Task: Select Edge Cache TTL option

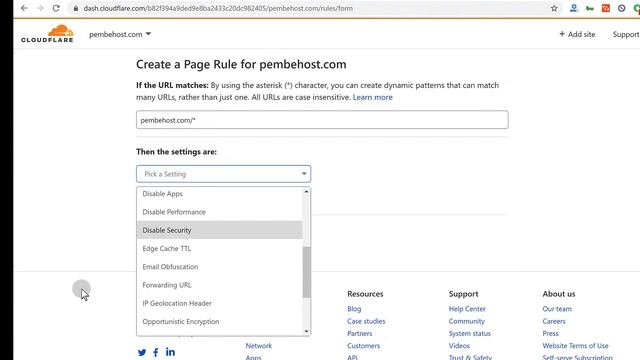Action: point(220,248)
